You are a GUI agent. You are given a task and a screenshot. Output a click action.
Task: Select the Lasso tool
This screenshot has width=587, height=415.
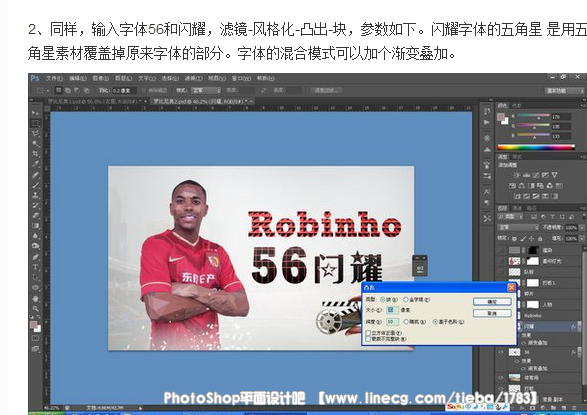[36, 133]
